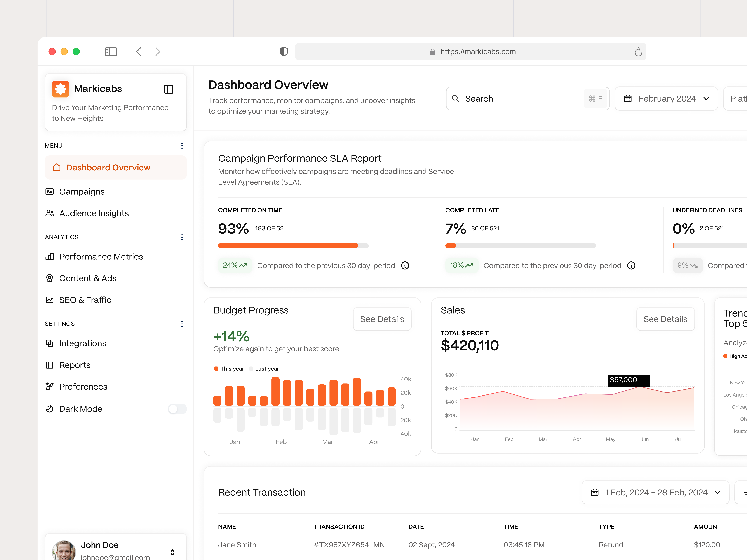Viewport: 747px width, 560px height.
Task: Toggle the Dark Mode switch
Action: point(177,409)
